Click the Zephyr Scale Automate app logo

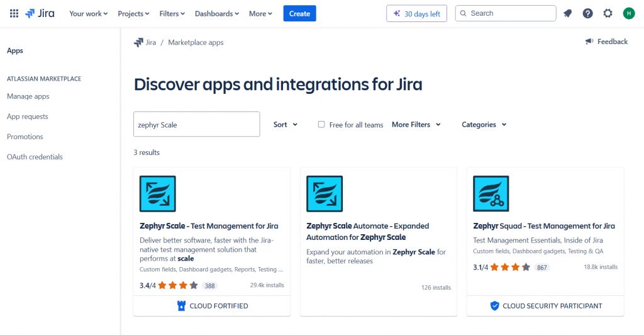(x=325, y=193)
